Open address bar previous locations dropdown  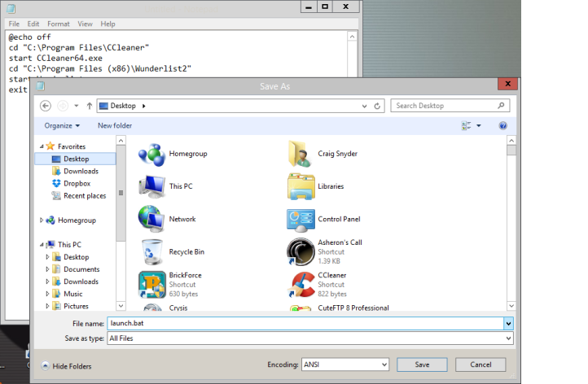(x=364, y=106)
